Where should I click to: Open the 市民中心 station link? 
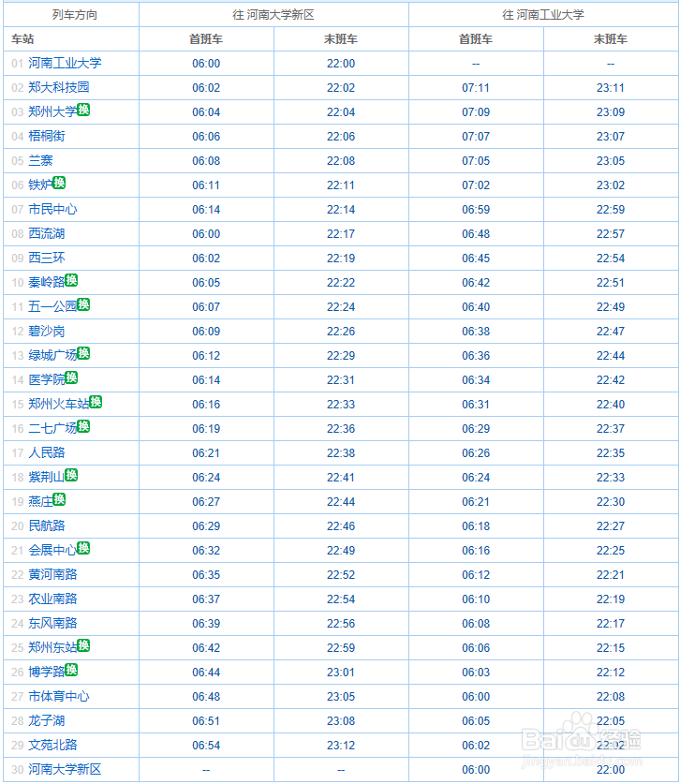pyautogui.click(x=53, y=210)
